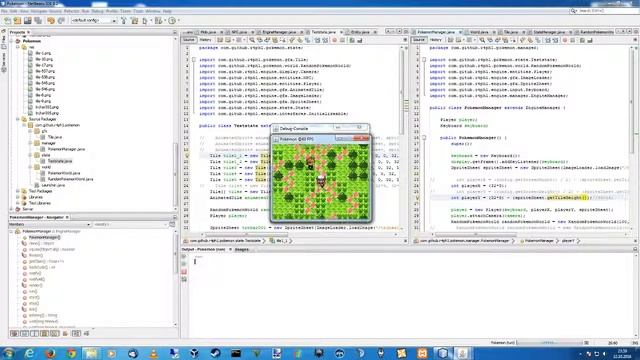Click Source button in left editor
The width and height of the screenshot is (640, 360).
tap(189, 40)
